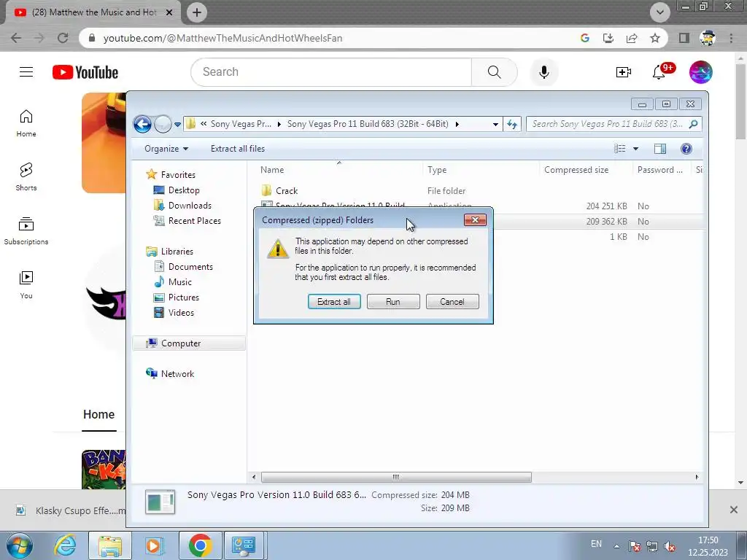Click the change view icon
This screenshot has height=560, width=747.
click(620, 149)
